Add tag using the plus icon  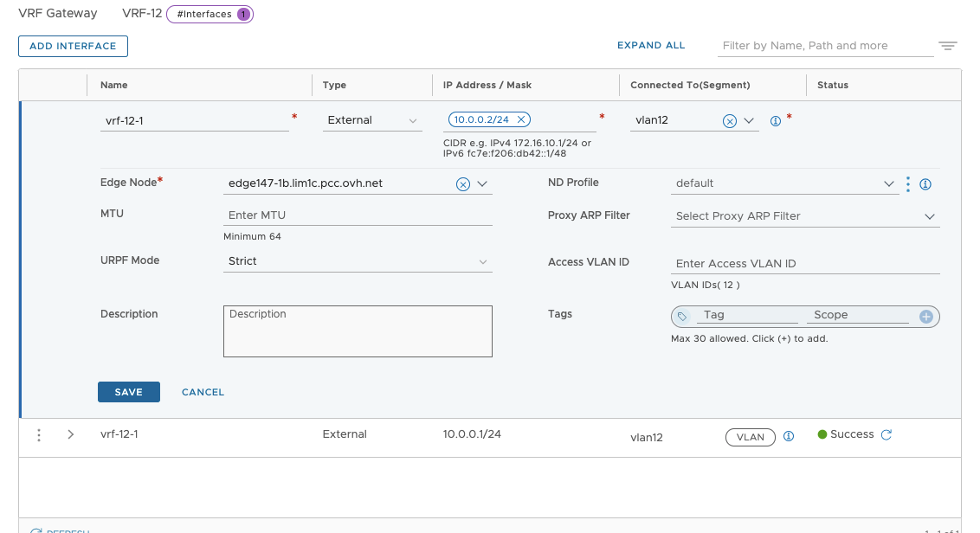[925, 317]
